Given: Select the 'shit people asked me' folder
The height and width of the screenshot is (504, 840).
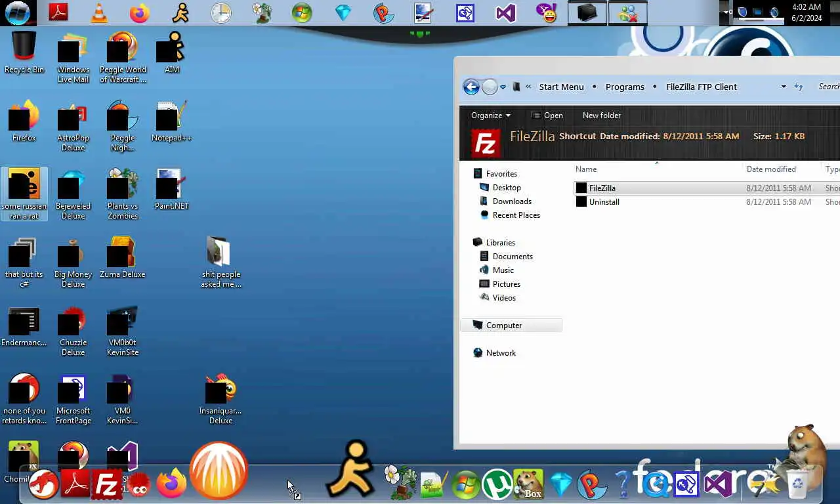Looking at the screenshot, I should 221,262.
